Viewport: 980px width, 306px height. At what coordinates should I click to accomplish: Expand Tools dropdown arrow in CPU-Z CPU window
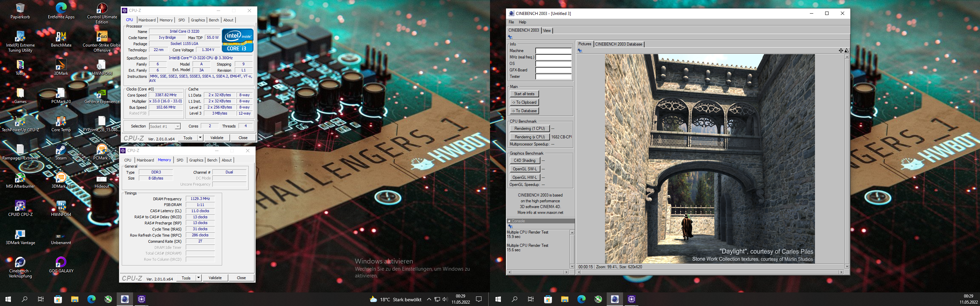coord(200,138)
